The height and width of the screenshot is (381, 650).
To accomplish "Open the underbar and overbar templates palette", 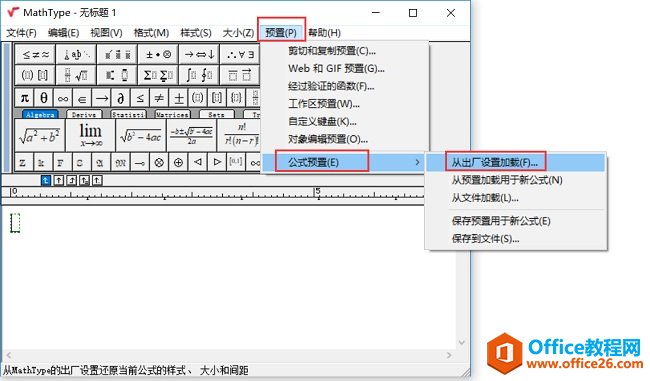I will coord(240,75).
